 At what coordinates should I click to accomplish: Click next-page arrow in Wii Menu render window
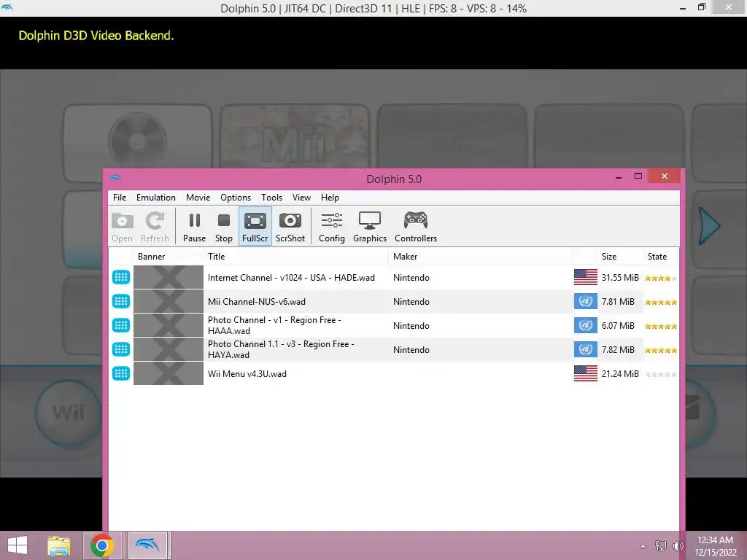tap(709, 226)
